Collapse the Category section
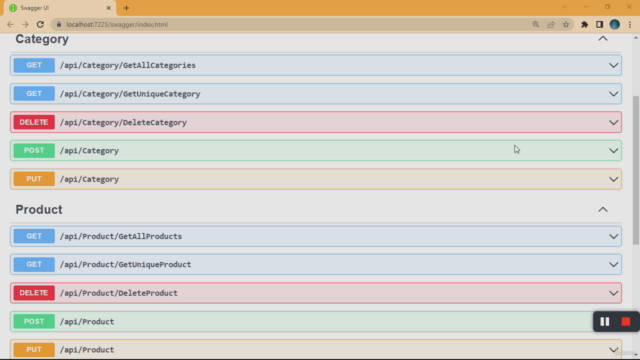This screenshot has width=640, height=360. (603, 39)
